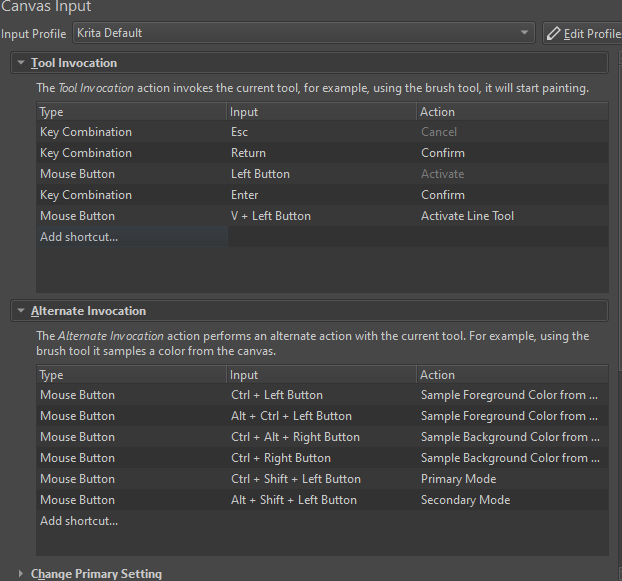Click the Type column header in Tool Invocation
This screenshot has width=622, height=581.
pyautogui.click(x=52, y=112)
